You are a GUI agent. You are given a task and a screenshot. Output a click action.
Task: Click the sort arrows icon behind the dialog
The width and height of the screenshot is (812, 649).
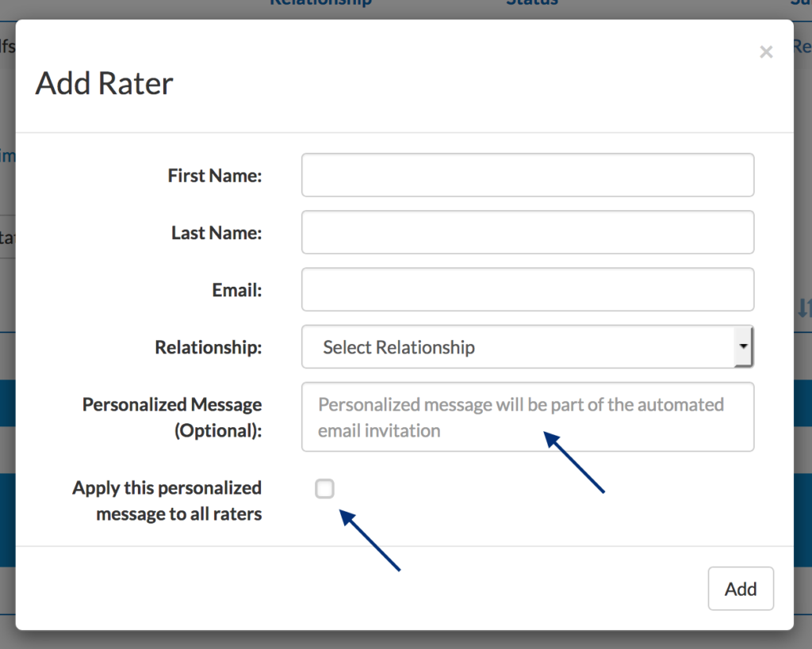(804, 308)
